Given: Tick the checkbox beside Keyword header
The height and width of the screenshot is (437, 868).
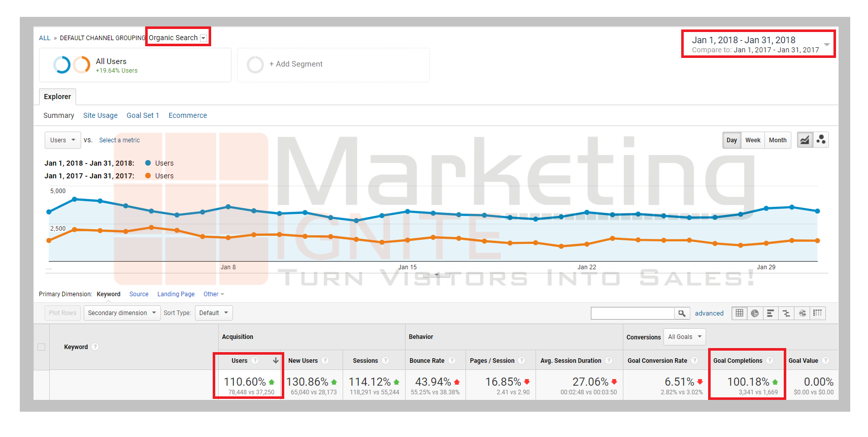Looking at the screenshot, I should 42,347.
